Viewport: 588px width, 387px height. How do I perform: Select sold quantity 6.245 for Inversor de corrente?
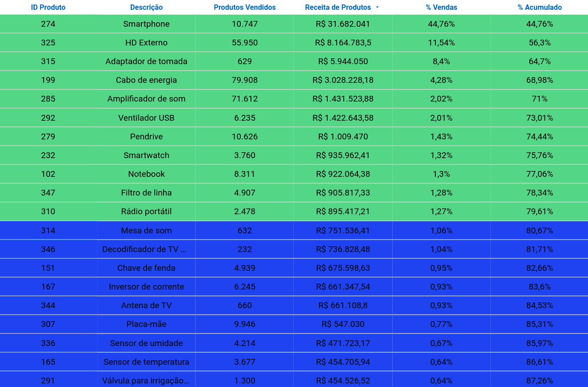(245, 287)
